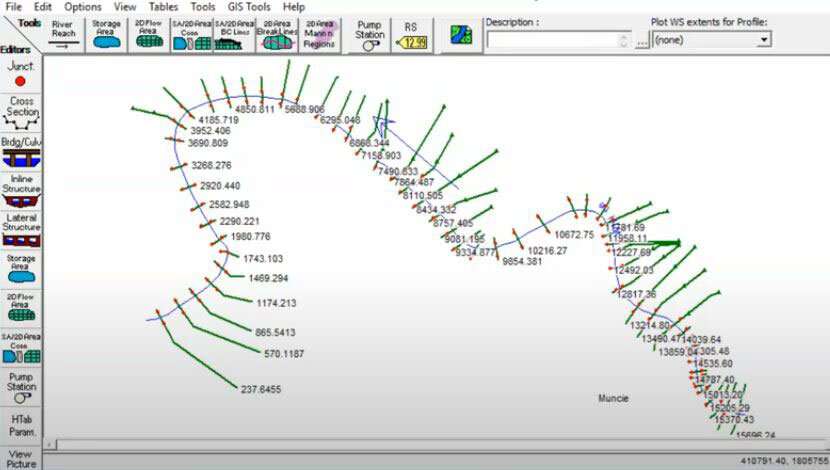Select cross section label 2582.948

[x=229, y=204]
